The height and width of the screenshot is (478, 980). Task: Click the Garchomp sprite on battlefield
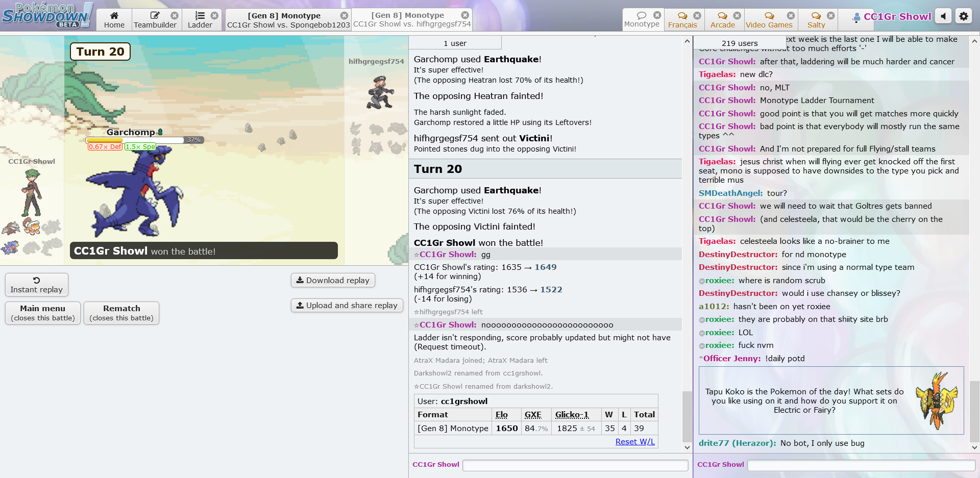tap(134, 191)
